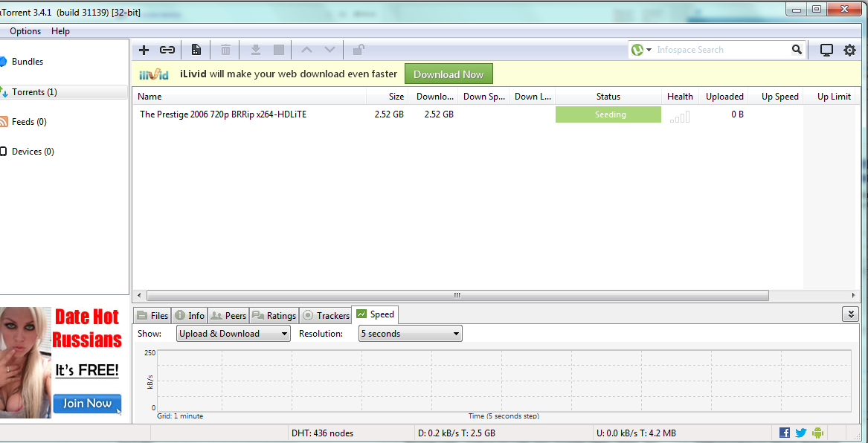Sort by the Size column header

[x=387, y=96]
